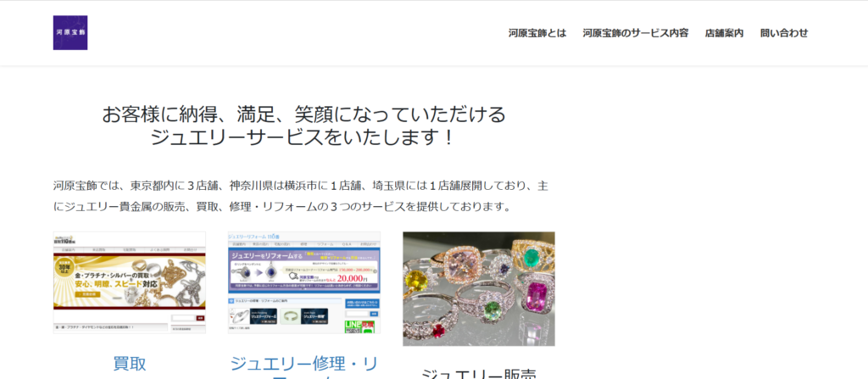Viewport: 868px width, 379px height.
Task: Click the intro paragraph about store locations
Action: [x=303, y=195]
